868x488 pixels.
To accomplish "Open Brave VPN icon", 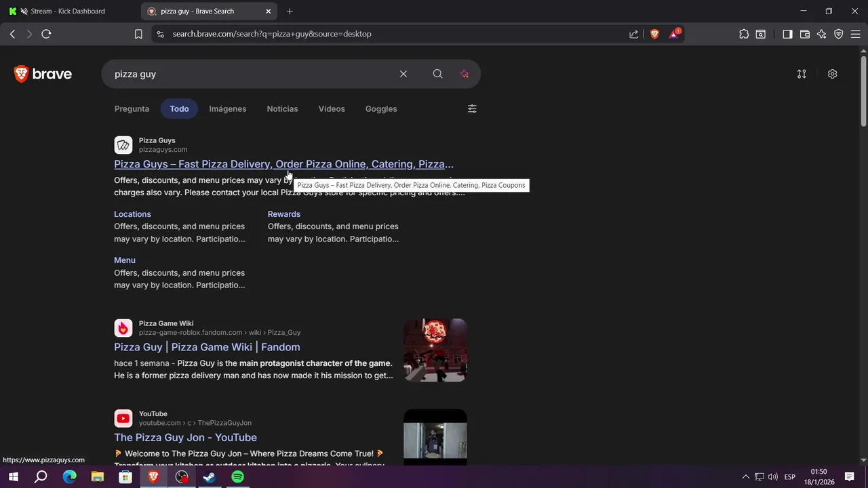I will pos(839,34).
